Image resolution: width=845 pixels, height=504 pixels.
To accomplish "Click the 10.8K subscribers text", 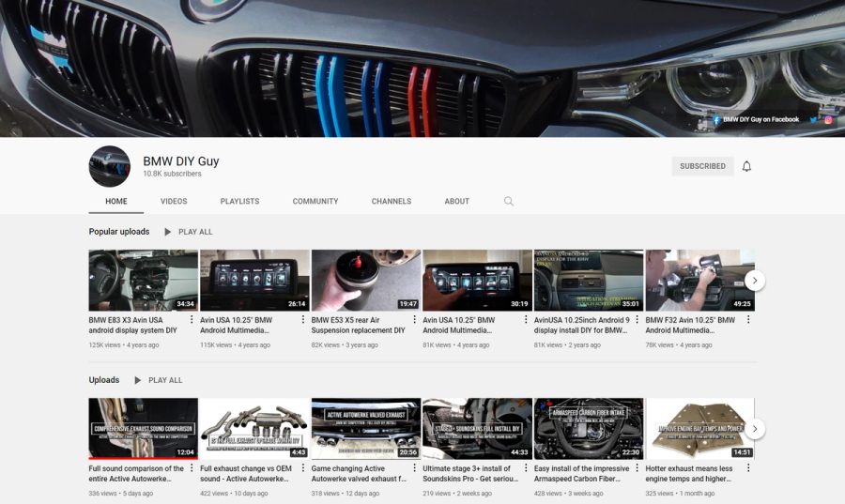I will (172, 174).
